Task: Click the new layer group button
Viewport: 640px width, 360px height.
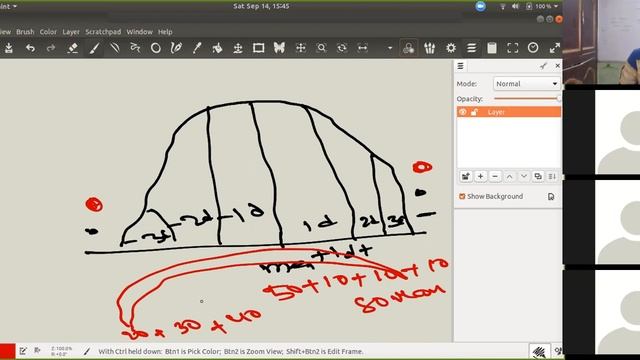Action: [x=466, y=176]
